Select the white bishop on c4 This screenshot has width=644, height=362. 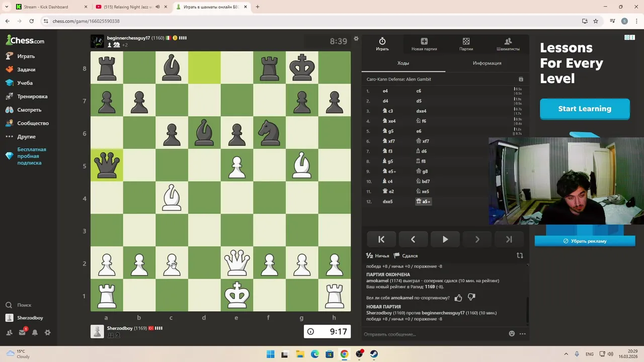click(x=172, y=198)
